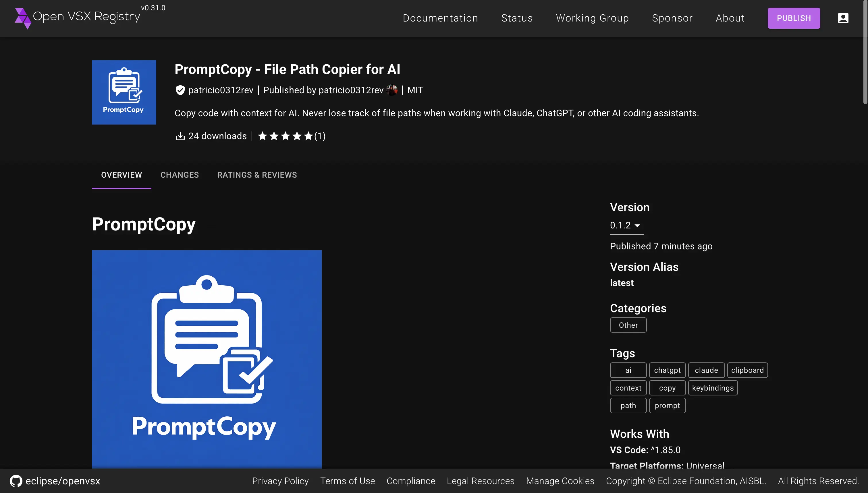This screenshot has height=493, width=868.
Task: Click the clipboard tag
Action: pos(747,370)
